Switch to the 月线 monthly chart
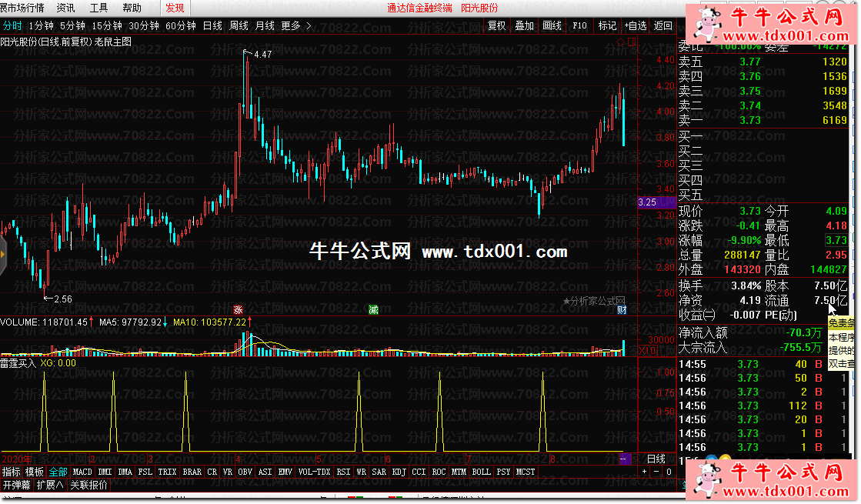 coord(265,26)
